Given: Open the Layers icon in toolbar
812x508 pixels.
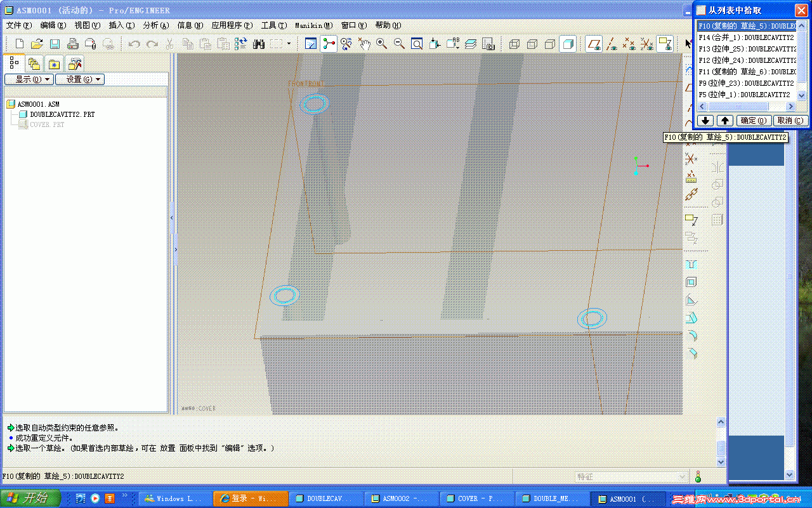Looking at the screenshot, I should 471,44.
